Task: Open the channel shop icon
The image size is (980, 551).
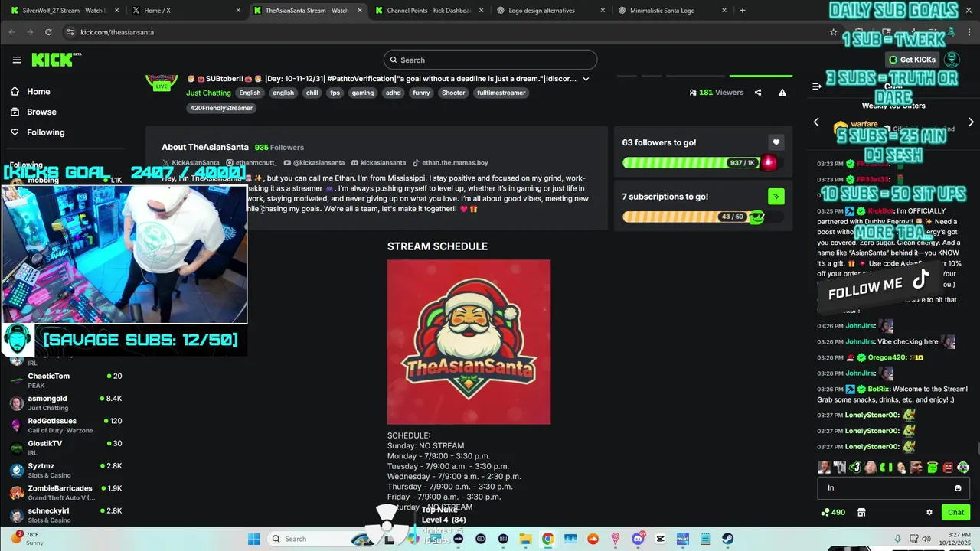Action: [861, 513]
